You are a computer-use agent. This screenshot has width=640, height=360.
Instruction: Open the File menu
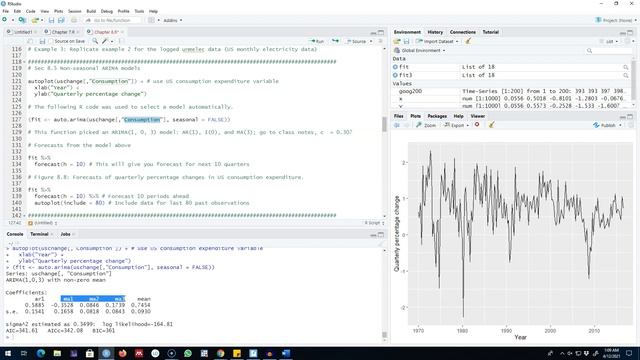coord(5,11)
